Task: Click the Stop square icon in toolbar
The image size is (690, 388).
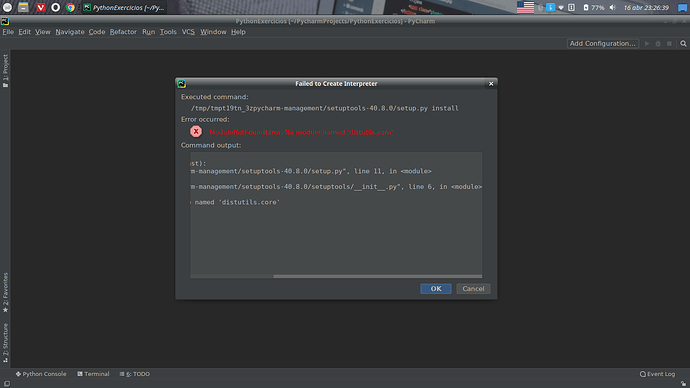Action: (669, 44)
